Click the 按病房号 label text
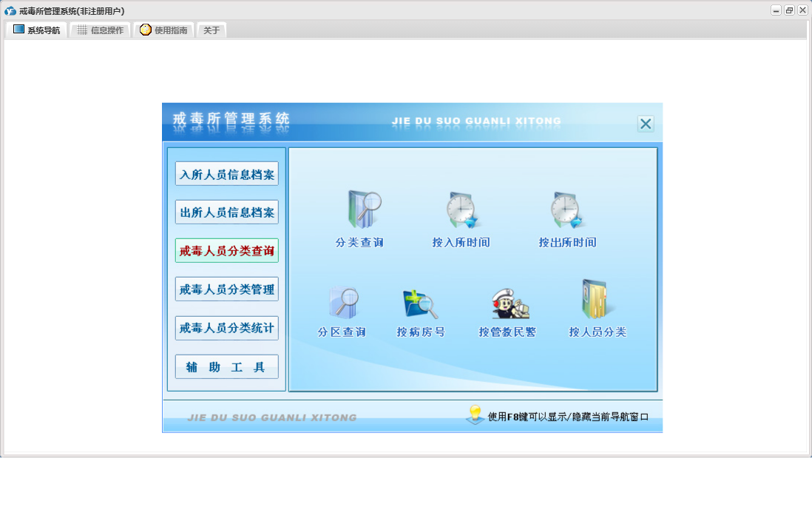Viewport: 812px width, 530px height. coord(421,332)
